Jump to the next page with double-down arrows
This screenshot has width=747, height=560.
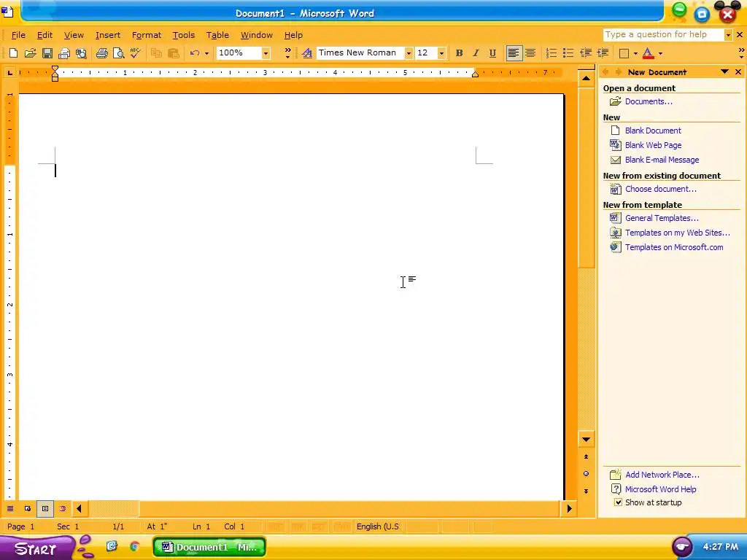tap(586, 491)
